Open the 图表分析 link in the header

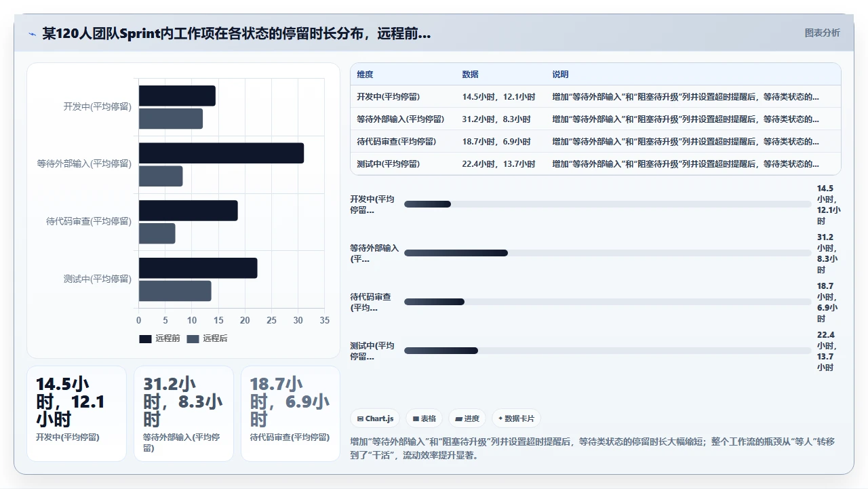822,33
